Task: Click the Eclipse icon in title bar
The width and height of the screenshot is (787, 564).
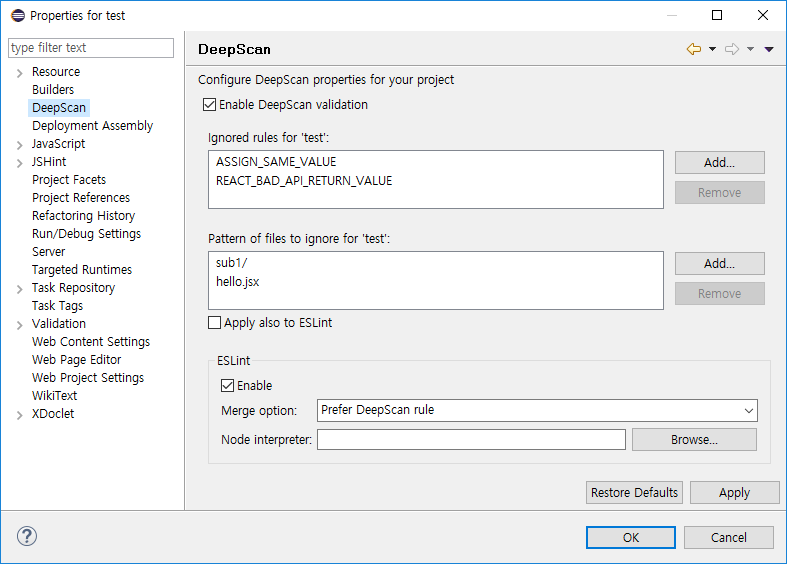Action: [x=18, y=16]
